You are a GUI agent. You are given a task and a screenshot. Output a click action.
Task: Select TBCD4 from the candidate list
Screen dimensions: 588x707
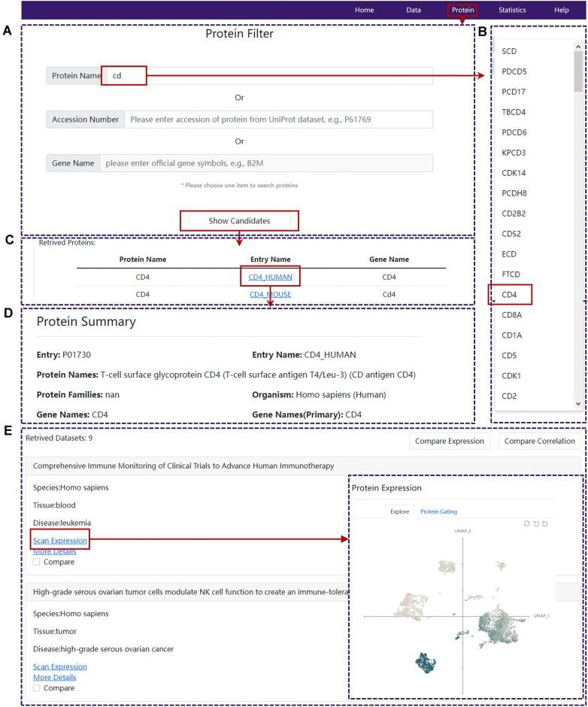(514, 112)
